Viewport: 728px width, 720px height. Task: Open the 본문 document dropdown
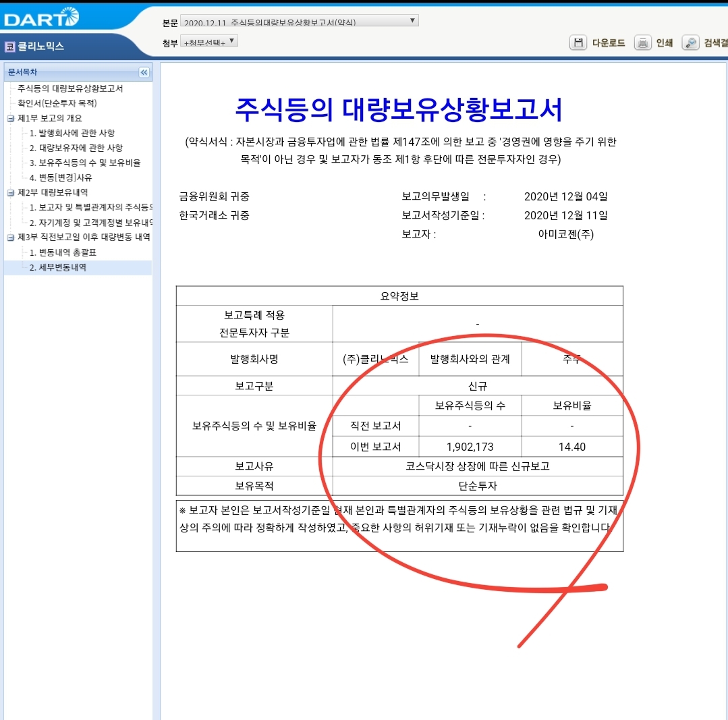[x=300, y=21]
